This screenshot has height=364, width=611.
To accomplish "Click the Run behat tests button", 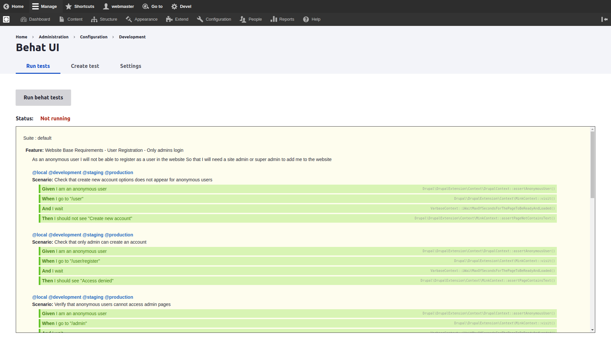I will click(43, 97).
